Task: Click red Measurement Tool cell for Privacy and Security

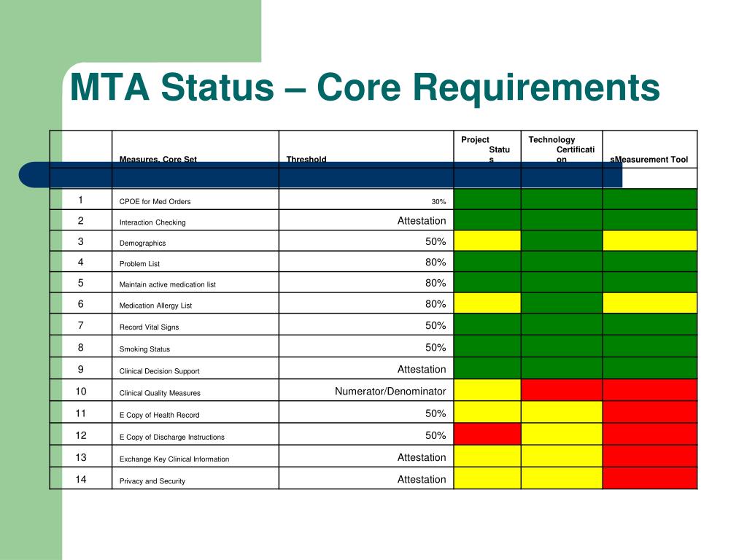Action: (650, 478)
